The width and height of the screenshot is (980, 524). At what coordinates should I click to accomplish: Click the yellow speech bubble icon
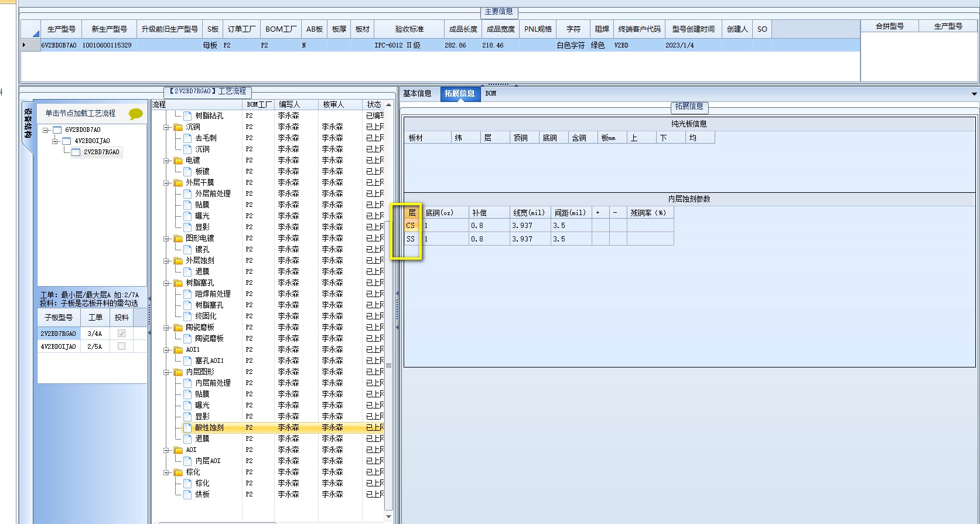(136, 114)
